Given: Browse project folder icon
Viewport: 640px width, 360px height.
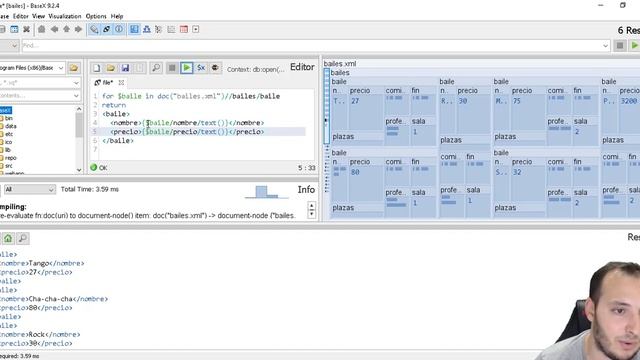Looking at the screenshot, I should click(74, 68).
